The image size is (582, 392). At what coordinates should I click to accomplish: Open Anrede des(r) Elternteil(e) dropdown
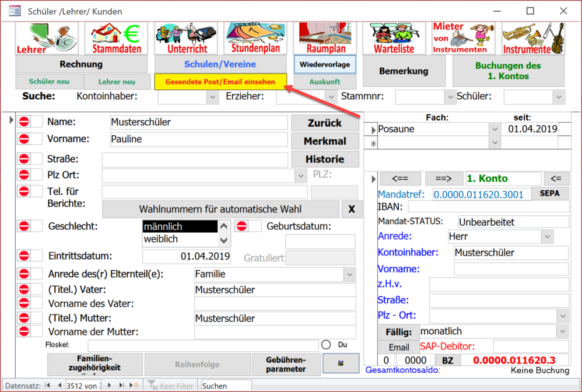coord(349,274)
